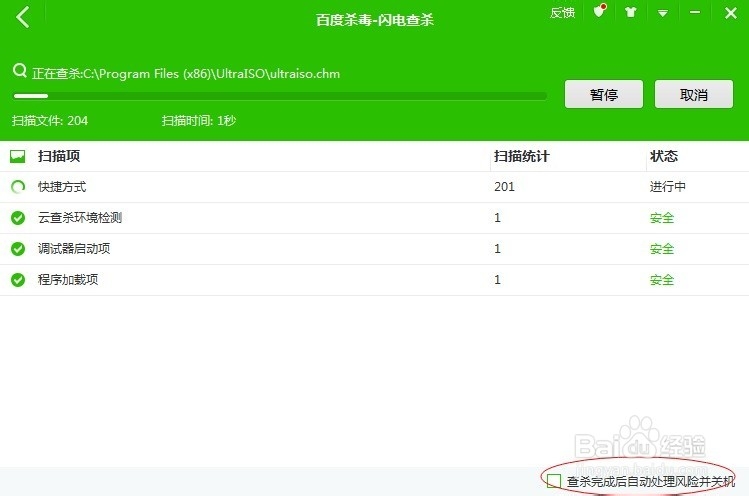Click 安全 status of 调试器启动项
This screenshot has width=749, height=496.
[662, 249]
